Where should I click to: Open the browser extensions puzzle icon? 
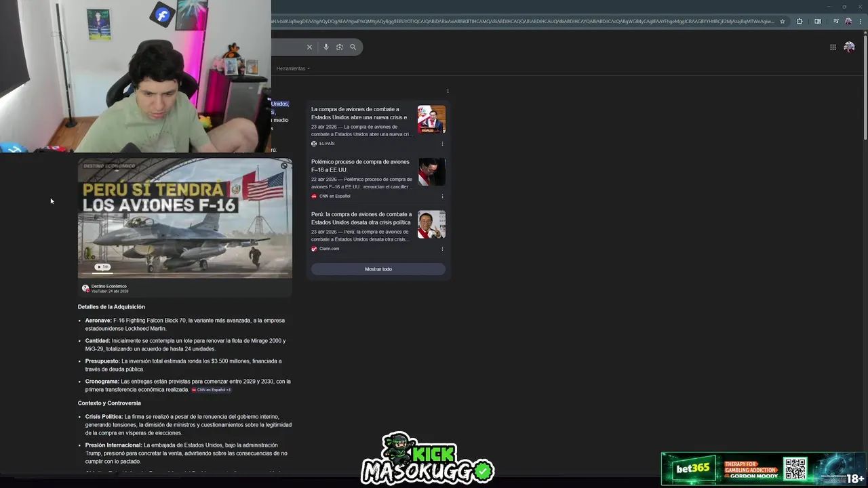800,21
